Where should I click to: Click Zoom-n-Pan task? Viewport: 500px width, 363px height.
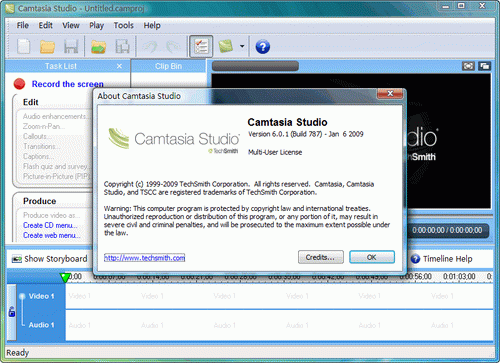pos(44,126)
